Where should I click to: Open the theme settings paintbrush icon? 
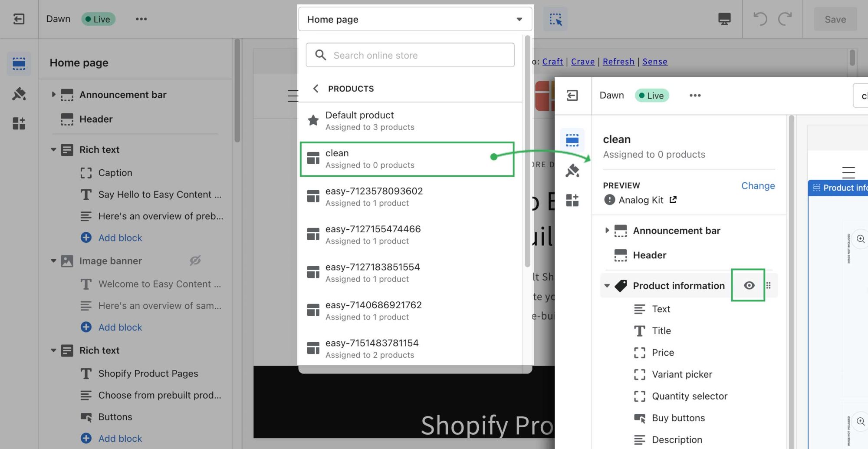point(19,94)
